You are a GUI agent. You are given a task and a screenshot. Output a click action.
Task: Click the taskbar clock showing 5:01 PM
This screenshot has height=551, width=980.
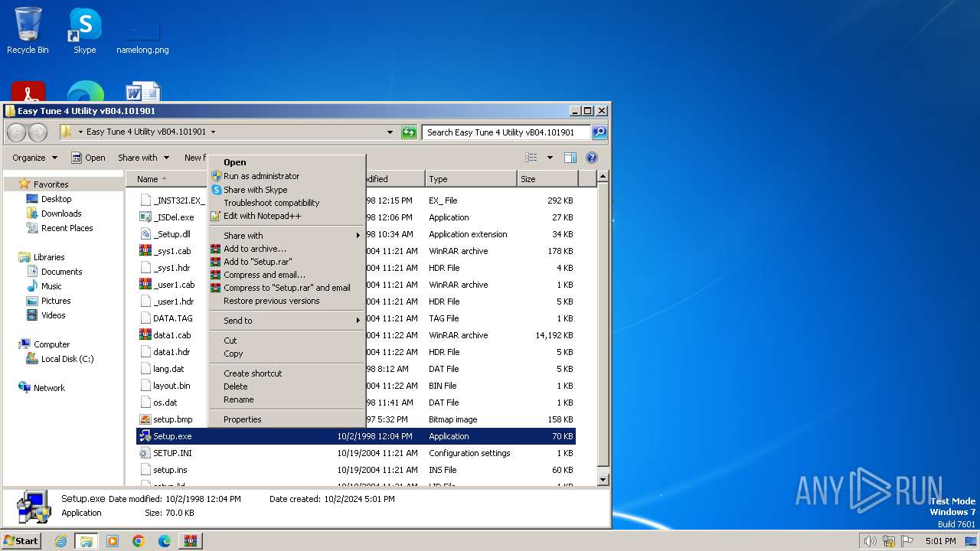tap(940, 541)
